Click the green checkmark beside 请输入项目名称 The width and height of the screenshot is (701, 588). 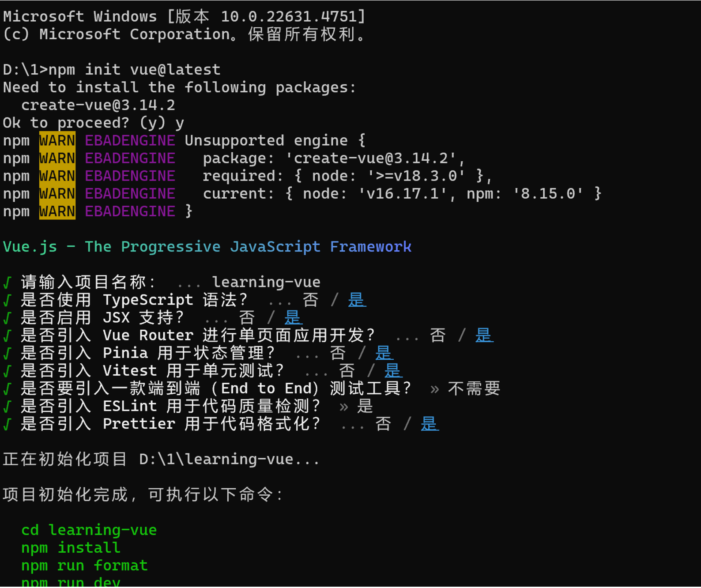point(7,283)
